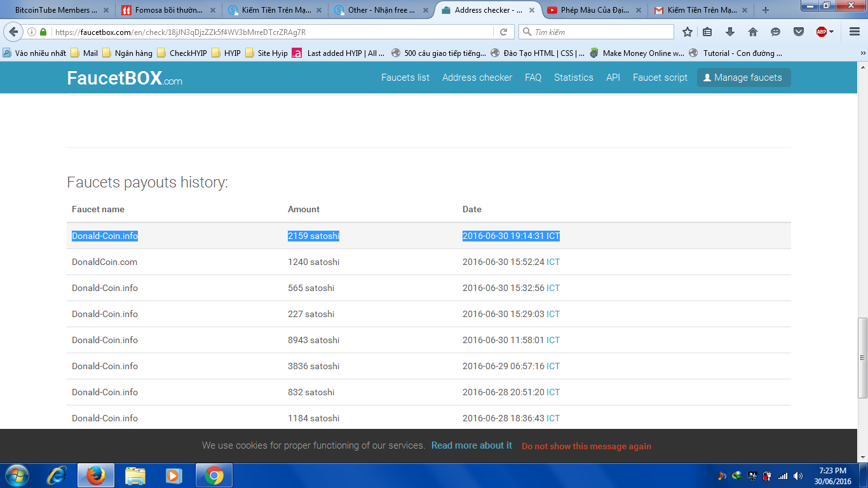This screenshot has width=868, height=488.
Task: Open the Firefox hamburger menu
Action: coord(855,32)
